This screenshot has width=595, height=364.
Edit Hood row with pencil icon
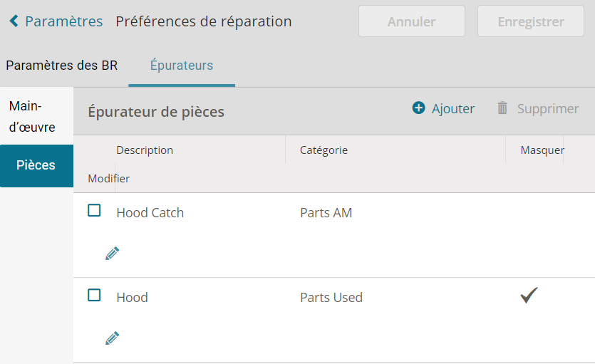click(112, 338)
